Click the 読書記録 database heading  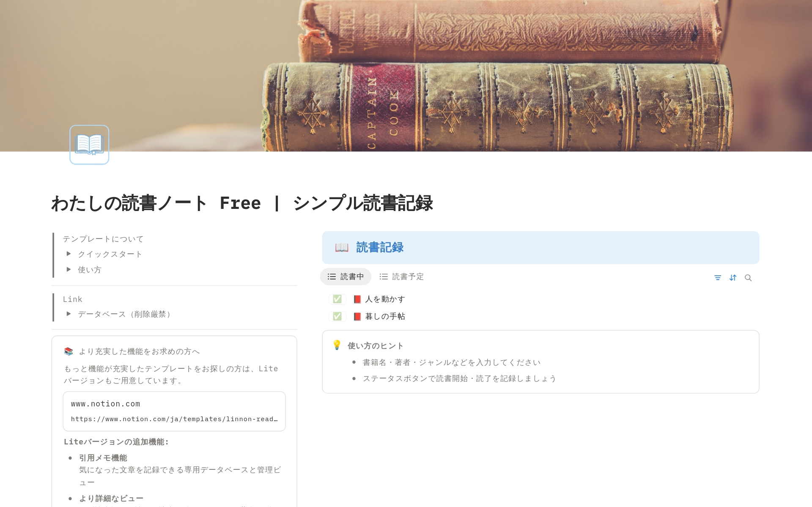click(380, 247)
